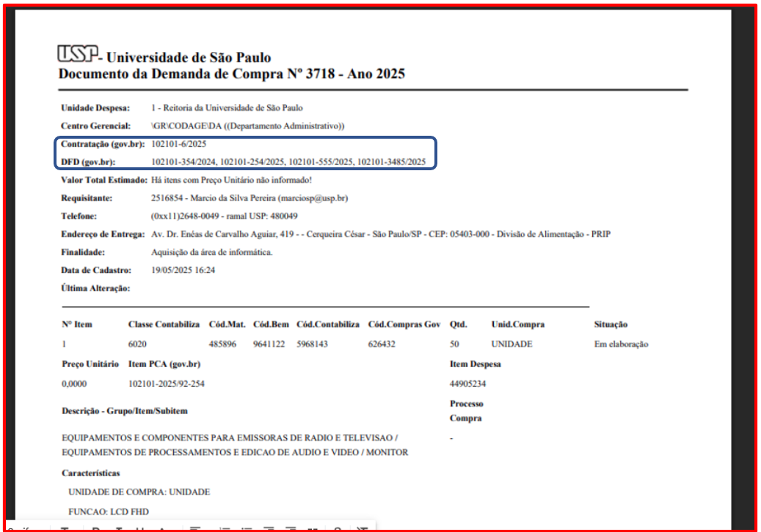761x532 pixels.
Task: Click the "Finalidade:" label
Action: [82, 252]
